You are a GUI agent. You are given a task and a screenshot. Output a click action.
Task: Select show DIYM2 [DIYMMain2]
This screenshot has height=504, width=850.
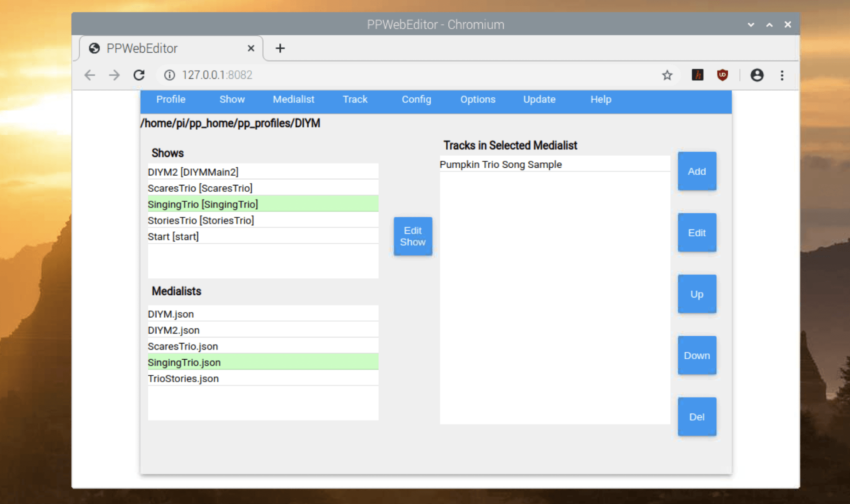pyautogui.click(x=263, y=172)
